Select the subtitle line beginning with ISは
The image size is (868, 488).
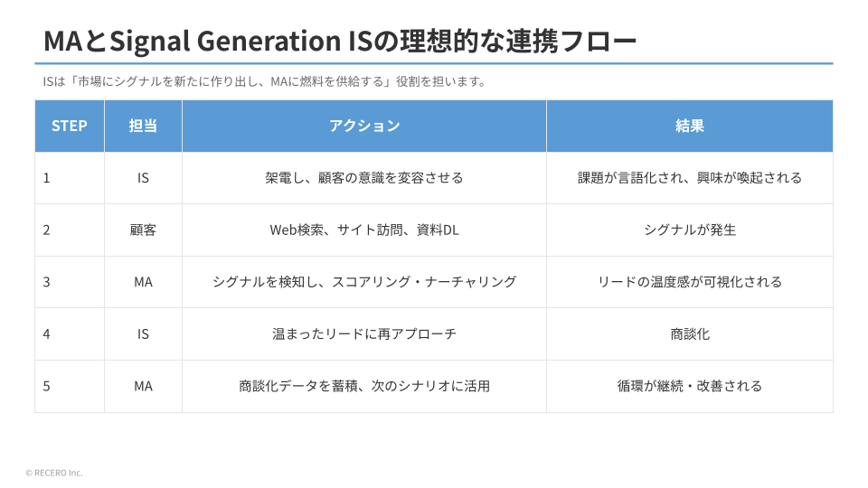[265, 81]
